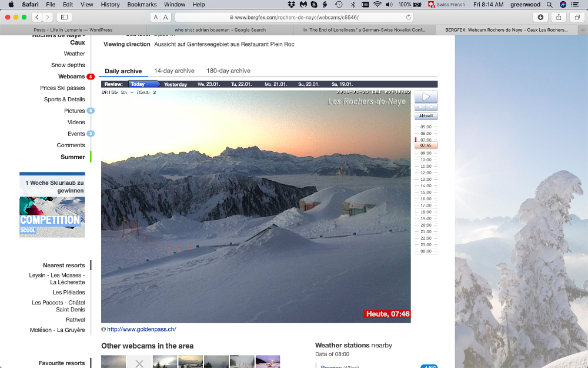Play the webcam archive slideshow
Screen dimensions: 588x368
click(426, 97)
